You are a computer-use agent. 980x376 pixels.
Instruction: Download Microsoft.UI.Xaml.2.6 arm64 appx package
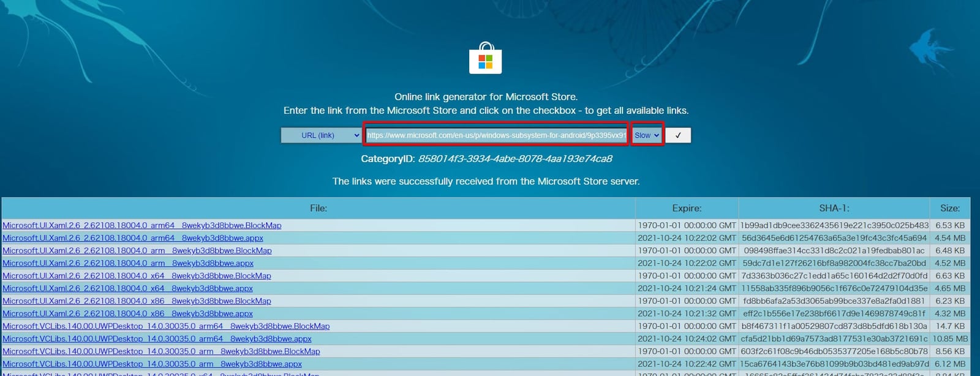[x=133, y=238]
